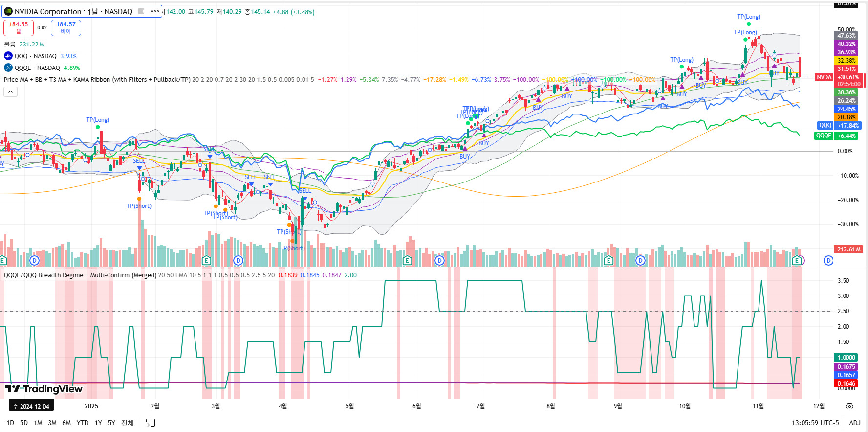Select the QQQE/QQQ Breadth Regime indicator legend
The width and height of the screenshot is (868, 432).
coord(80,275)
